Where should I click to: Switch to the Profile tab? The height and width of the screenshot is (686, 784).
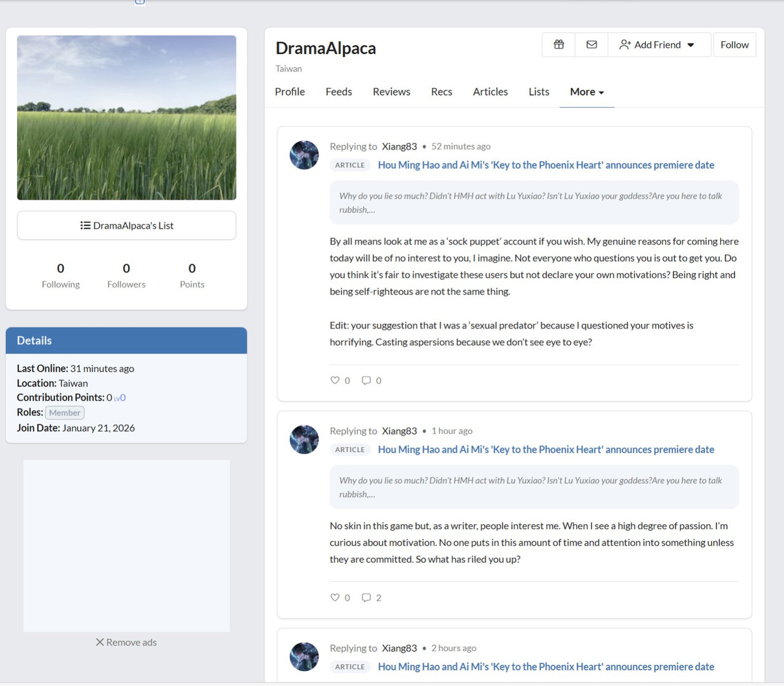tap(290, 91)
